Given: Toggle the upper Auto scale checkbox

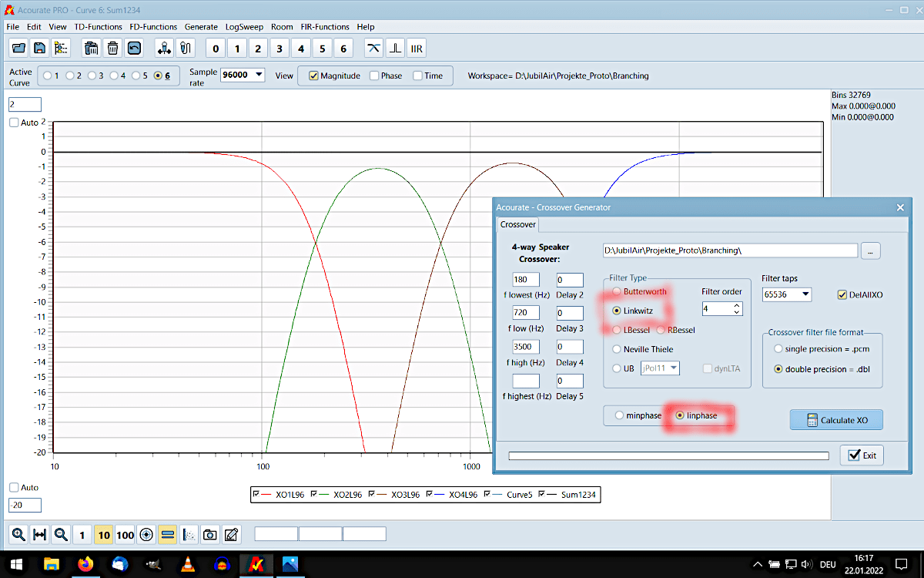Looking at the screenshot, I should [14, 123].
